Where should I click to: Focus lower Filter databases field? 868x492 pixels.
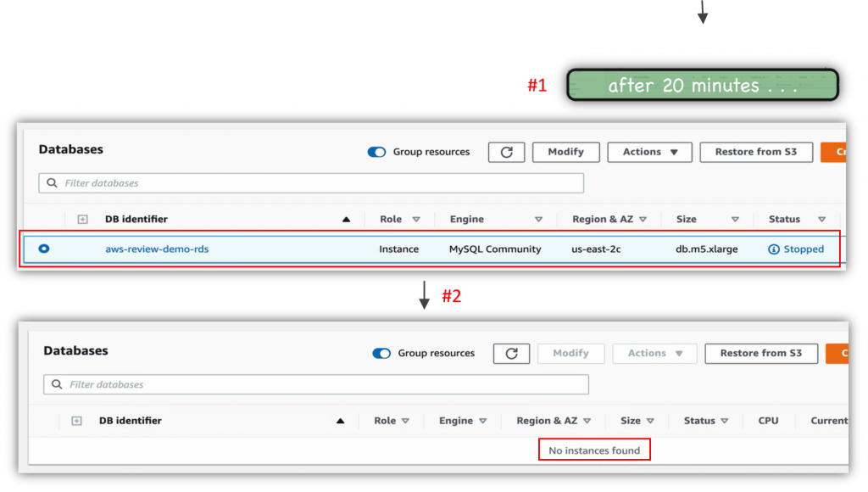(316, 384)
